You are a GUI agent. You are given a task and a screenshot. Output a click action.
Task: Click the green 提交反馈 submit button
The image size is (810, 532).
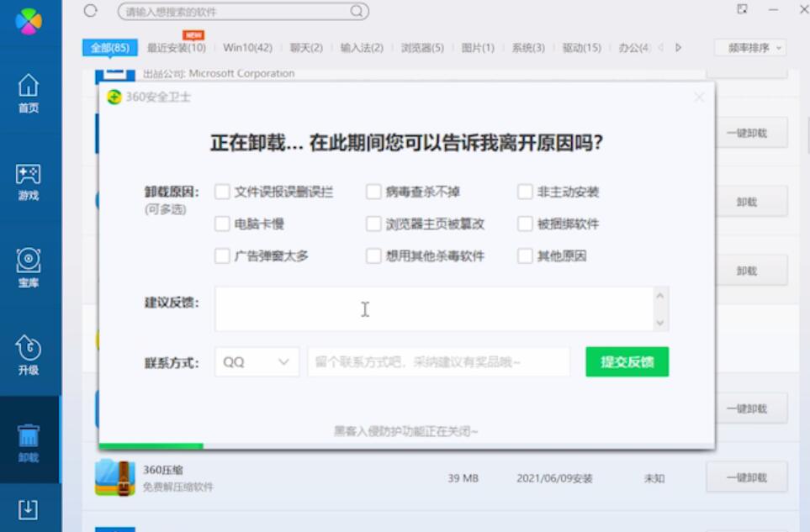click(627, 361)
